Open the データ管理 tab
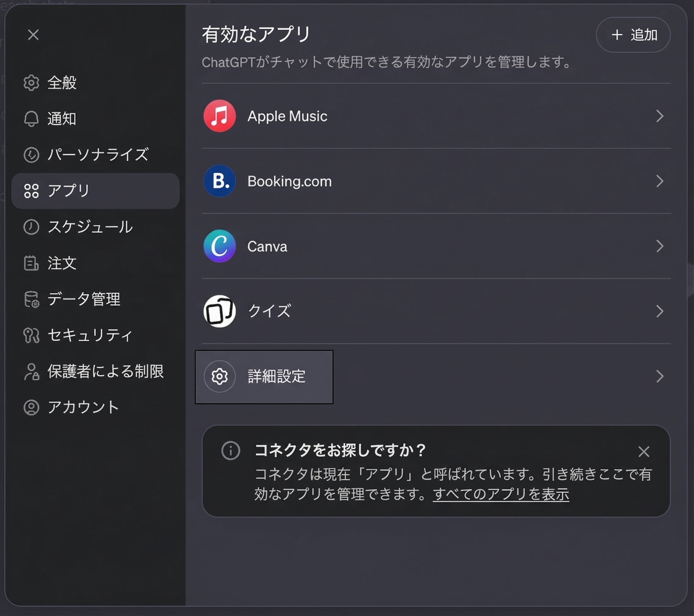The height and width of the screenshot is (616, 694). click(x=95, y=299)
